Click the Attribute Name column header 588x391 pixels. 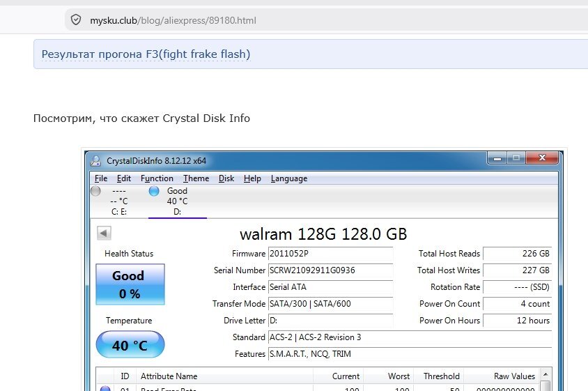(x=224, y=376)
